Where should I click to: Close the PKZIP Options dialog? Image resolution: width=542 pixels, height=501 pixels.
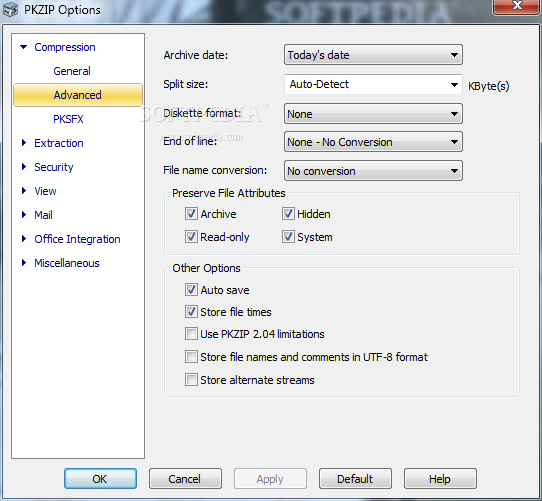517,6
